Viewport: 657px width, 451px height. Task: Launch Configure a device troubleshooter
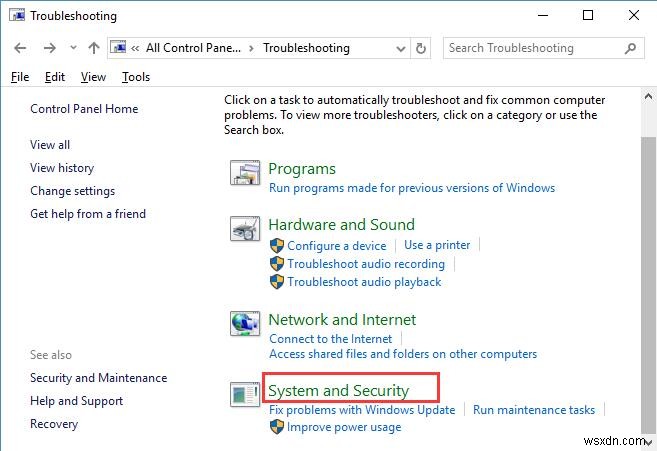click(x=336, y=246)
